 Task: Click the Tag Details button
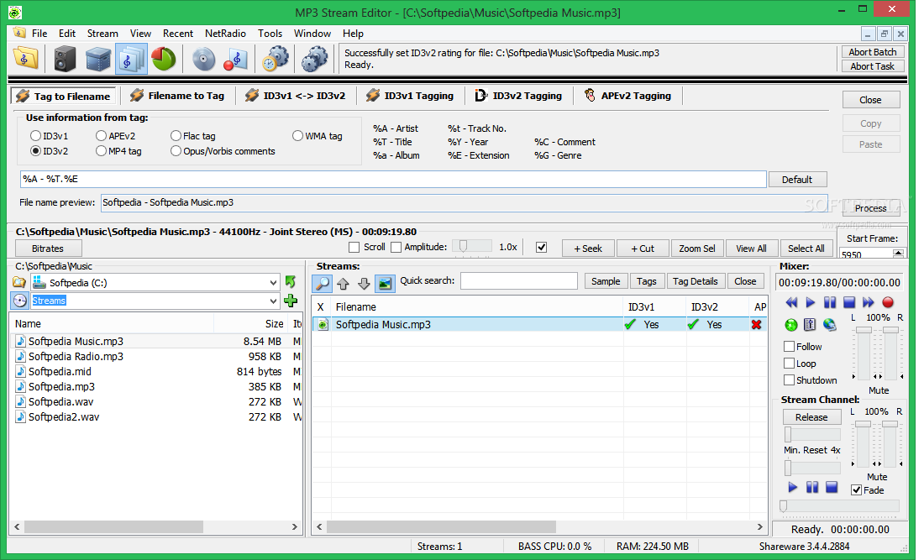[695, 281]
